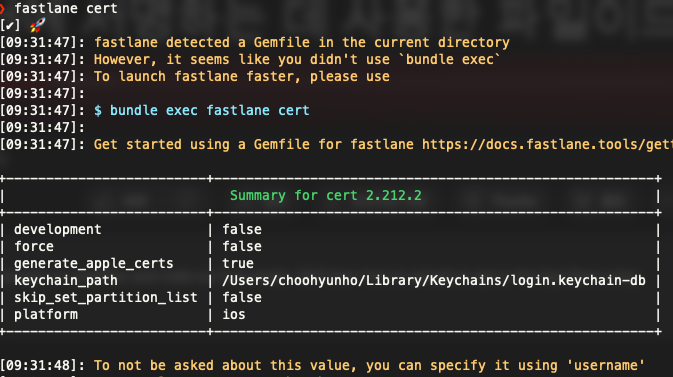673x377 pixels.
Task: Click the ios platform value
Action: 234,314
